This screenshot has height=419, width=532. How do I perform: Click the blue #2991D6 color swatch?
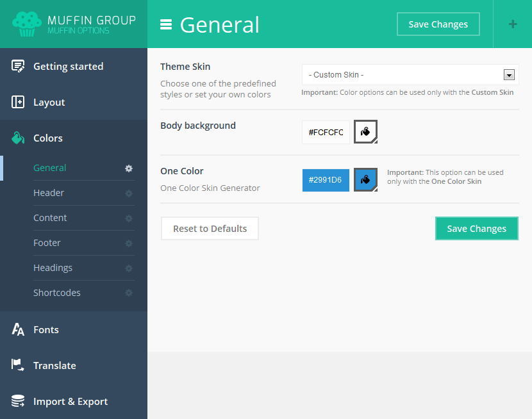click(326, 180)
